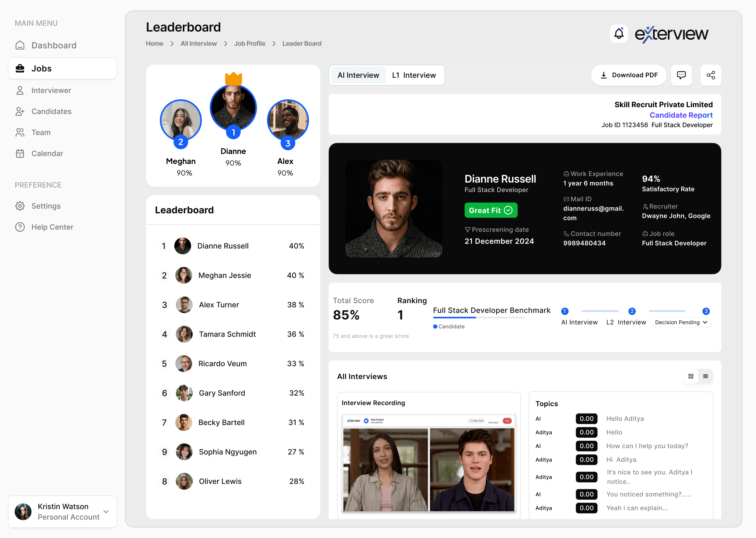The width and height of the screenshot is (756, 538).
Task: Click the Job Profile breadcrumb
Action: [250, 43]
